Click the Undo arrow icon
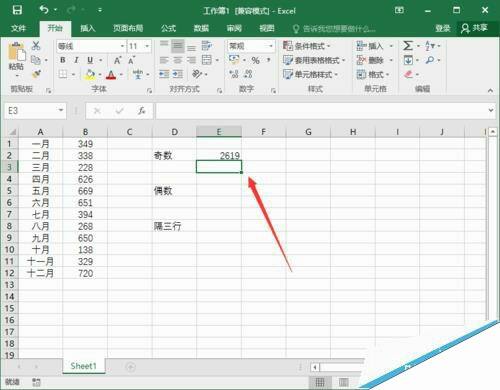 click(x=44, y=9)
